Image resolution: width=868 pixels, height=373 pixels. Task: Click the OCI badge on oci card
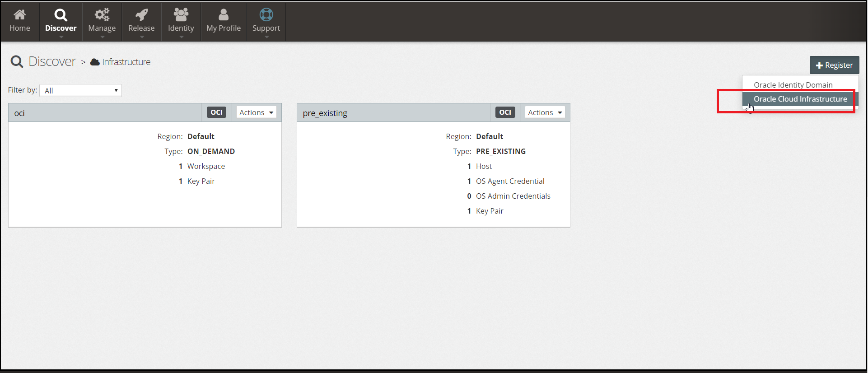(216, 112)
